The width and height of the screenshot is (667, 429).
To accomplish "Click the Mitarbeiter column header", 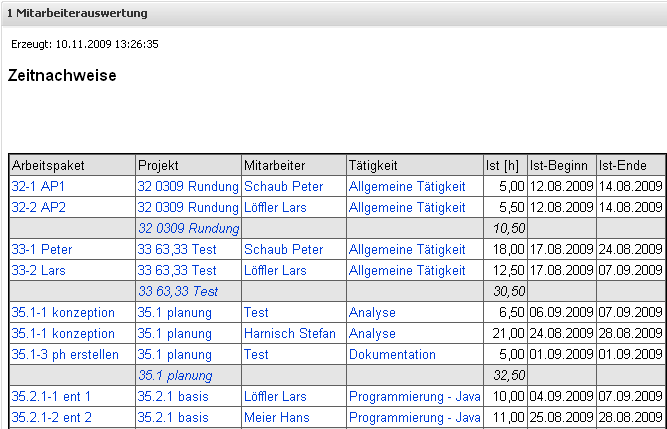I will (x=274, y=165).
